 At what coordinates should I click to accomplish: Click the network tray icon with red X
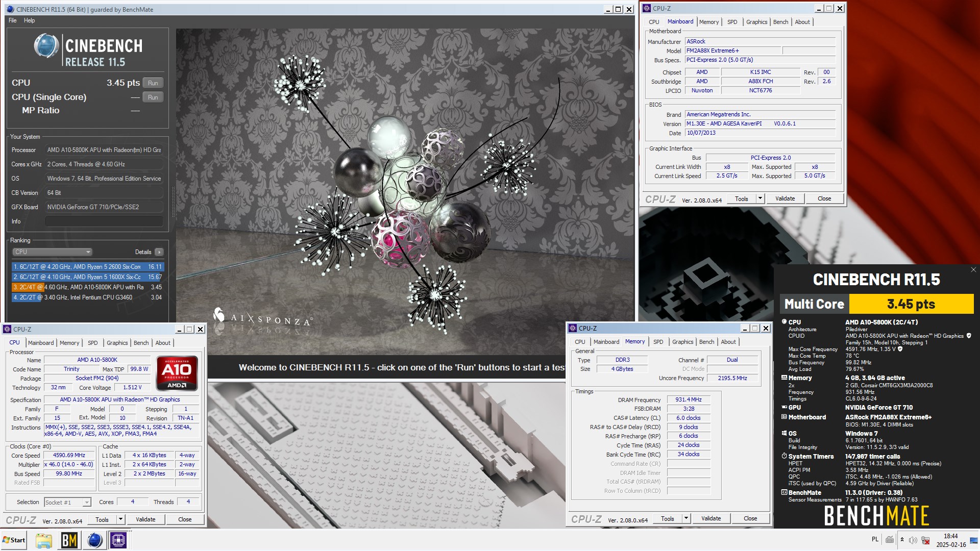pyautogui.click(x=925, y=540)
